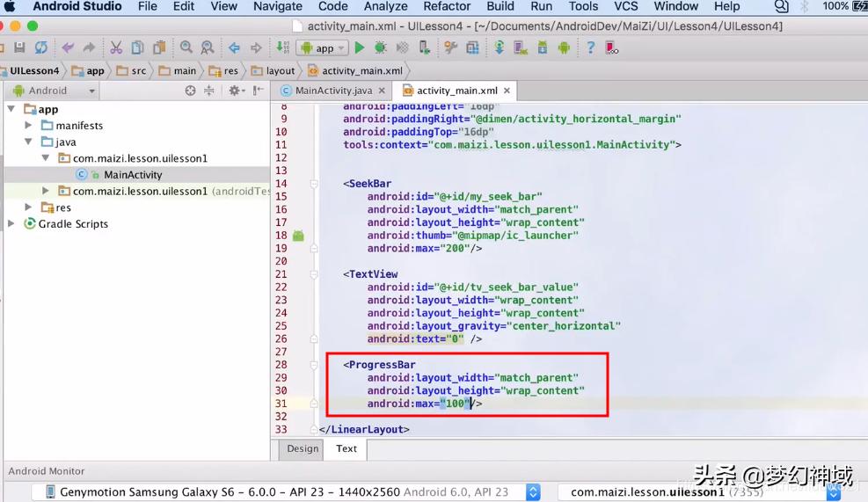Image resolution: width=868 pixels, height=502 pixels.
Task: Switch to the Design editor tab
Action: click(x=303, y=448)
